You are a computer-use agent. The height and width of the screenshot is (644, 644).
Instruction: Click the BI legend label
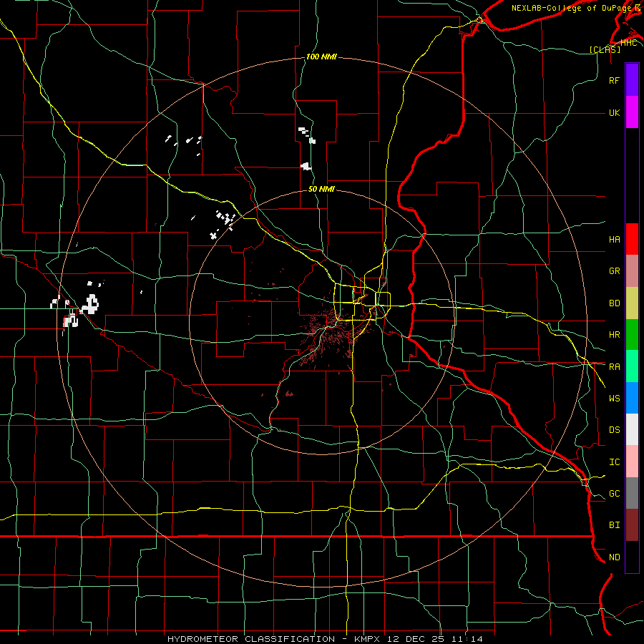point(614,525)
